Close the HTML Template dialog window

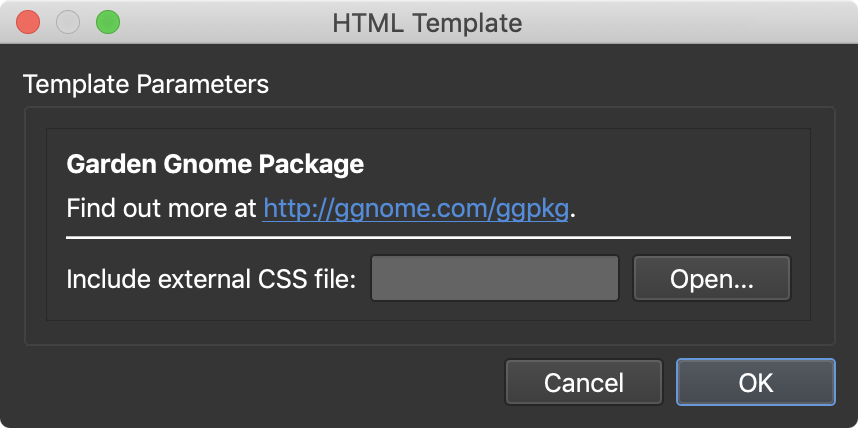pyautogui.click(x=29, y=22)
